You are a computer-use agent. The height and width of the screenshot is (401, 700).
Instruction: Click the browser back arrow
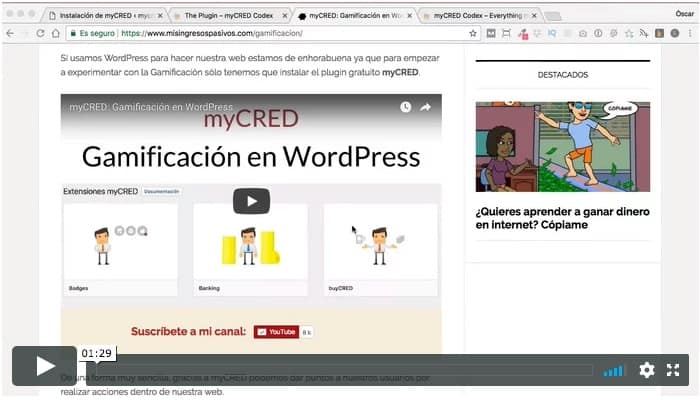click(x=10, y=33)
